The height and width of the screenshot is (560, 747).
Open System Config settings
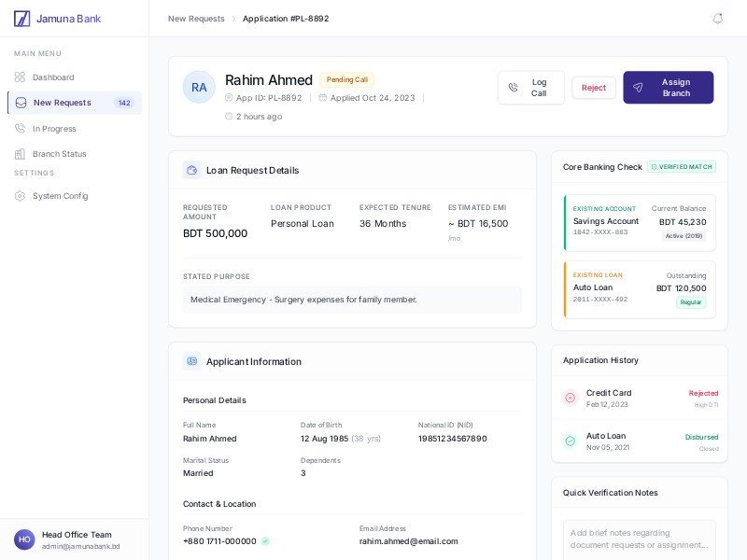(60, 196)
